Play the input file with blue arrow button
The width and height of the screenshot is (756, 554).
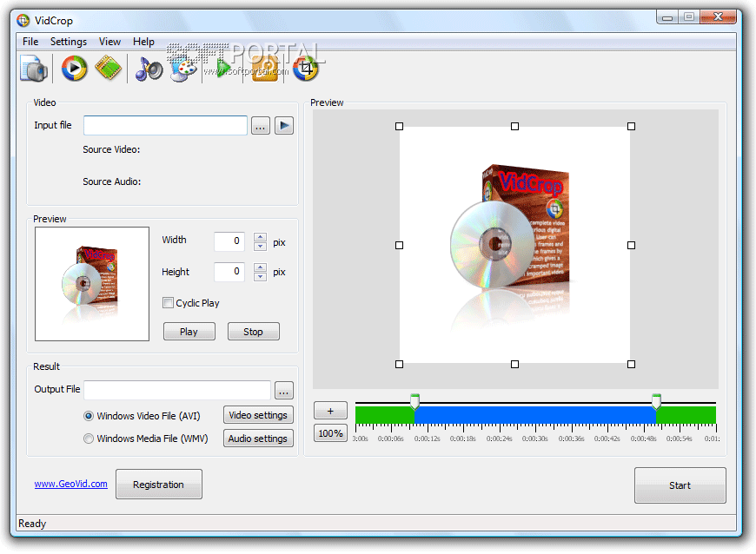point(284,126)
